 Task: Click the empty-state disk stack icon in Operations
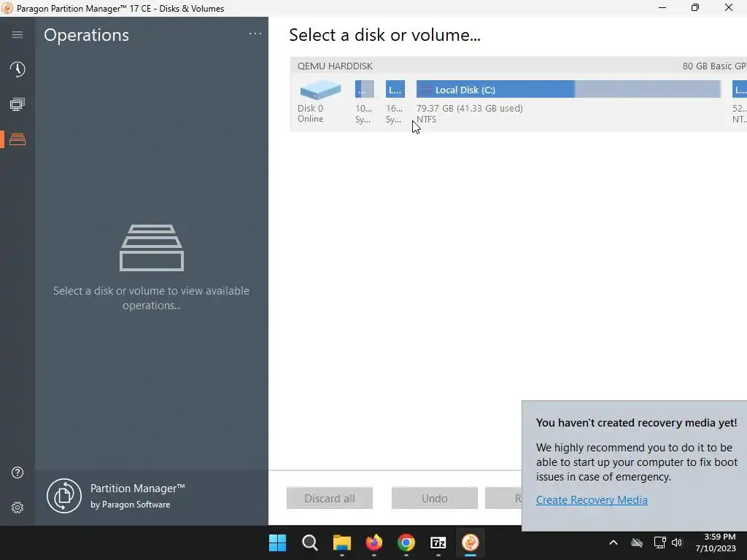coord(152,248)
